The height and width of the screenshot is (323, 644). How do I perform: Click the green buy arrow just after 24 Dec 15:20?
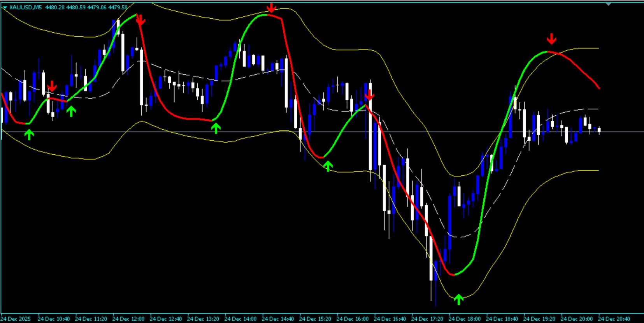click(328, 166)
